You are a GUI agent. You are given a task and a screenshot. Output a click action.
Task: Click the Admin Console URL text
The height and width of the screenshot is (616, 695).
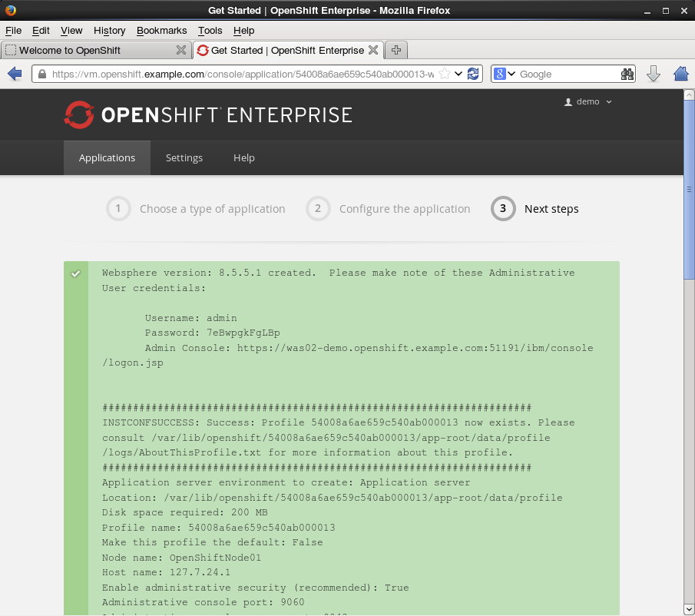click(347, 355)
